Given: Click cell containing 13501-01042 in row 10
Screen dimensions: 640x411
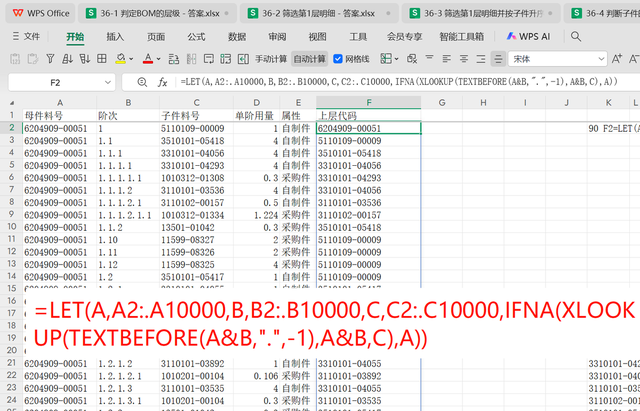Looking at the screenshot, I should pos(196,227).
